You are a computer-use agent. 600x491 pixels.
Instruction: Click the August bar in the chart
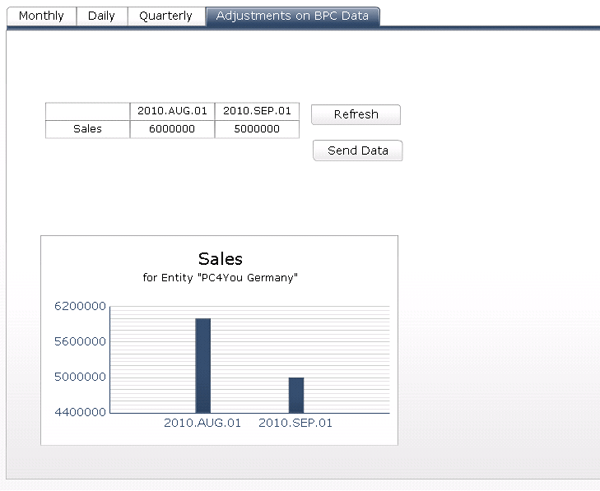[203, 365]
